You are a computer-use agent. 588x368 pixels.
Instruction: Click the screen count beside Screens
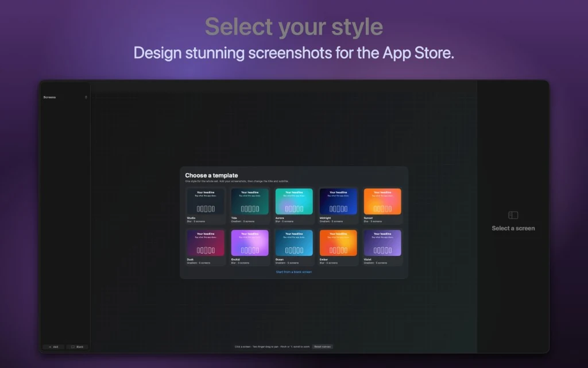click(86, 97)
